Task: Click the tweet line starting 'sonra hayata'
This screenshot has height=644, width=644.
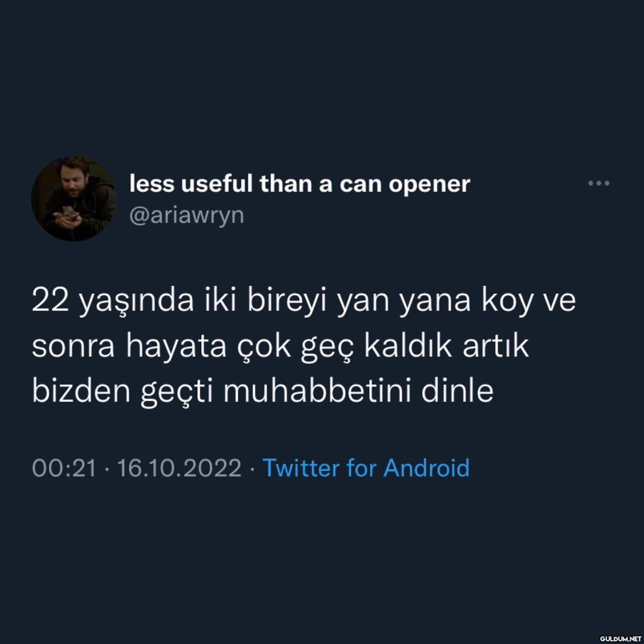Action: click(280, 347)
